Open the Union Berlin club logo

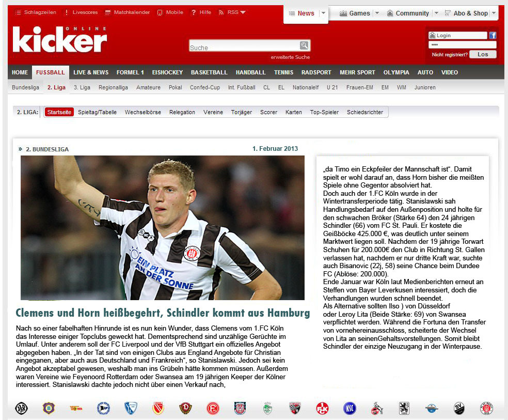(x=76, y=408)
